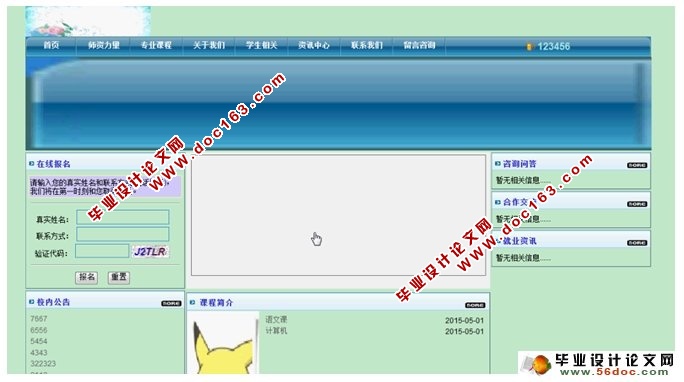Select 关于我们 menu item
Viewport: 684px width, 382px height.
(x=209, y=45)
